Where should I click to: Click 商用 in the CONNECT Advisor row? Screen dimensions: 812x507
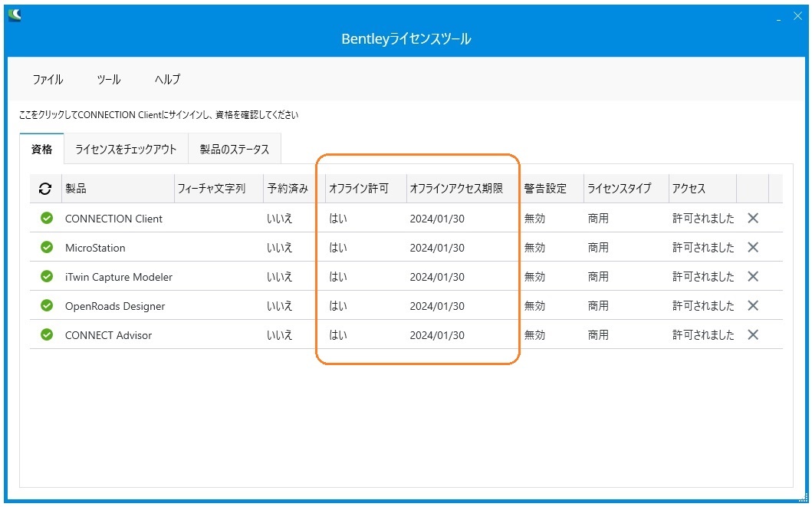[598, 335]
